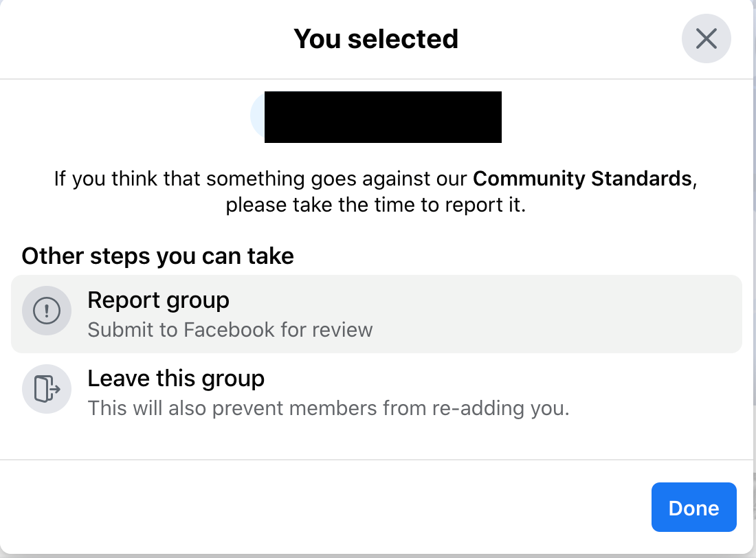Click the arrow on the leave group icon

[55, 389]
